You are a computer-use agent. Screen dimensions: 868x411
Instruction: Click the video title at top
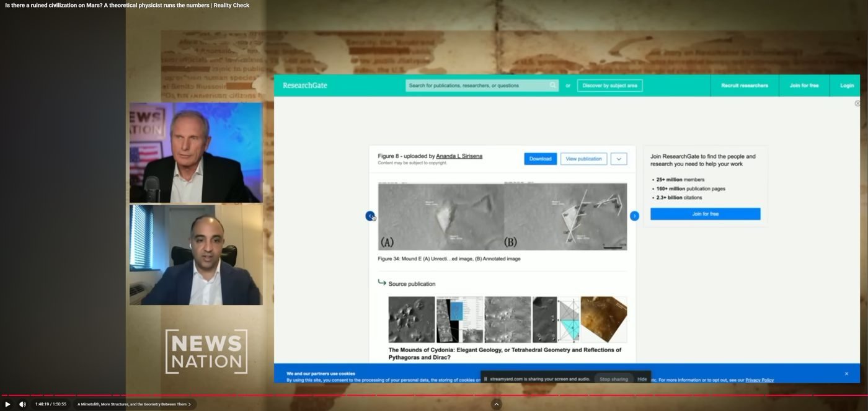127,6
